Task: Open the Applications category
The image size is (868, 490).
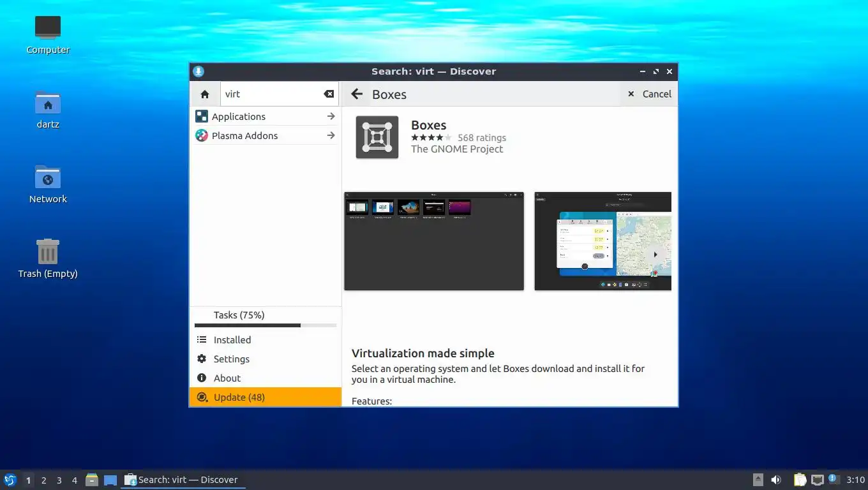Action: point(266,116)
